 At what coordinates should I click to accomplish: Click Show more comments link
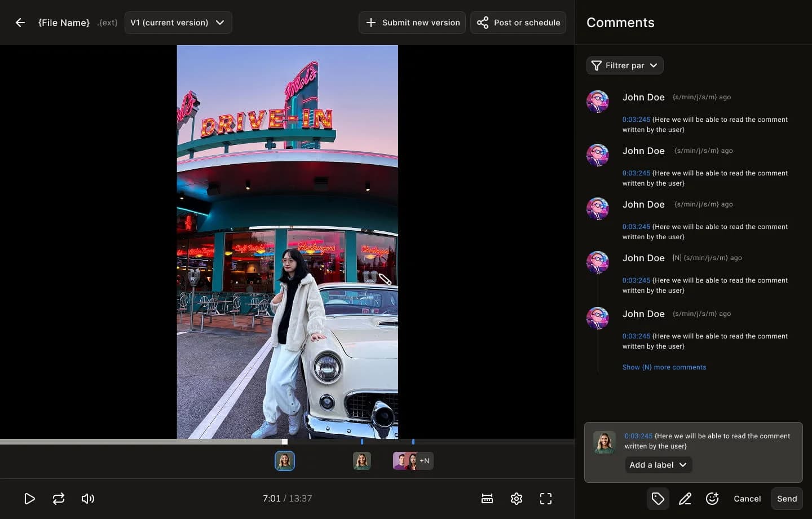click(664, 367)
